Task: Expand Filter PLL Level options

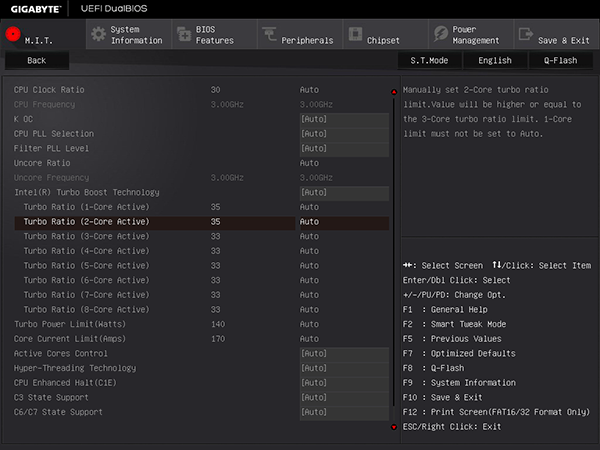Action: (x=343, y=148)
